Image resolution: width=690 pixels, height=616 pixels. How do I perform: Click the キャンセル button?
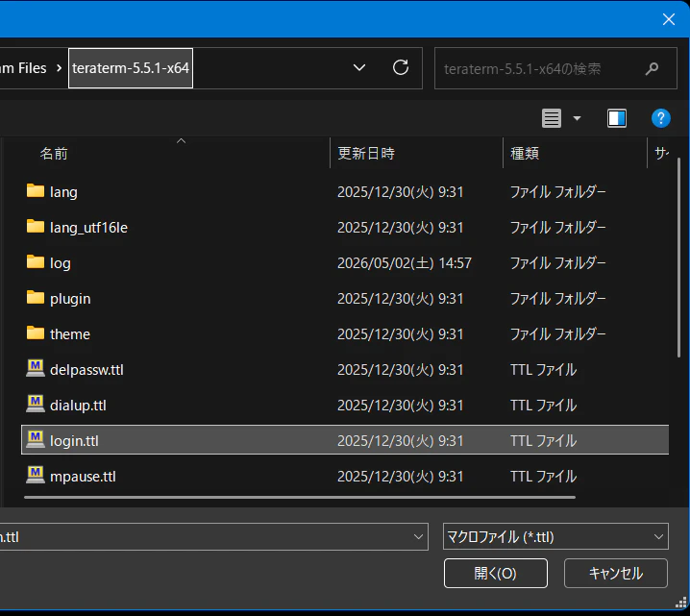coord(616,573)
